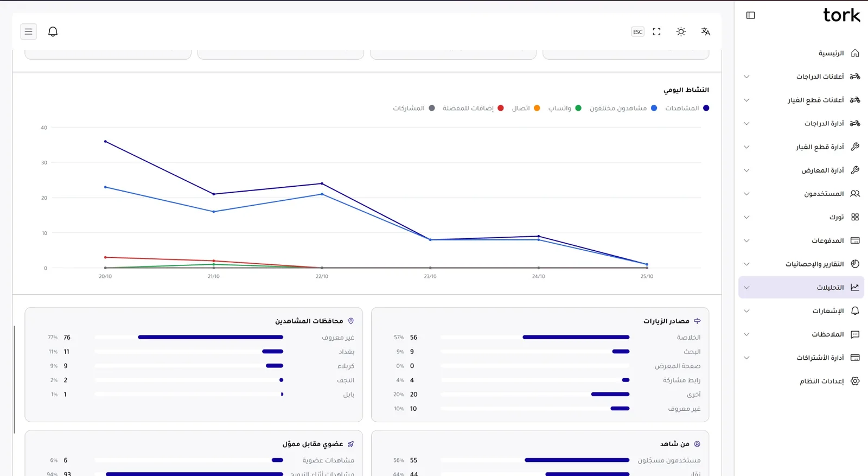Click the home icon beside الرئيسية
The height and width of the screenshot is (476, 868).
point(855,53)
